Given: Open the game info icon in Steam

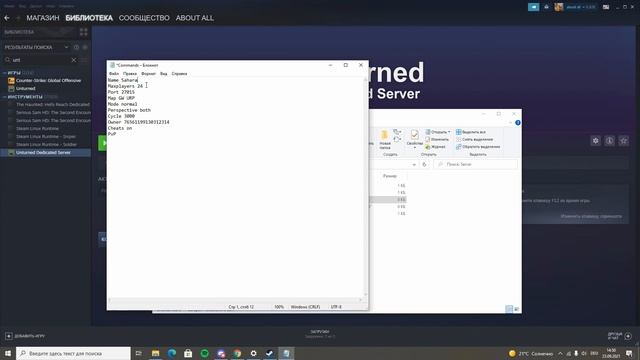Looking at the screenshot, I should (x=609, y=141).
